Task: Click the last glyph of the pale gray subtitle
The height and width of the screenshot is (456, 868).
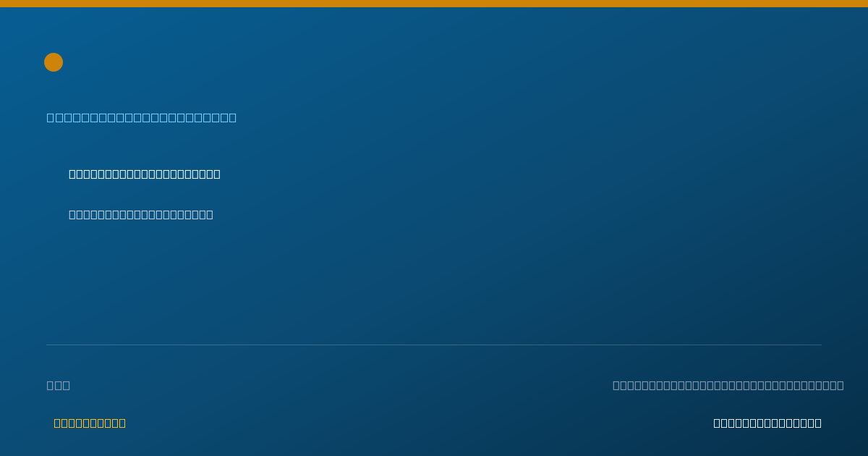Action: pyautogui.click(x=209, y=214)
